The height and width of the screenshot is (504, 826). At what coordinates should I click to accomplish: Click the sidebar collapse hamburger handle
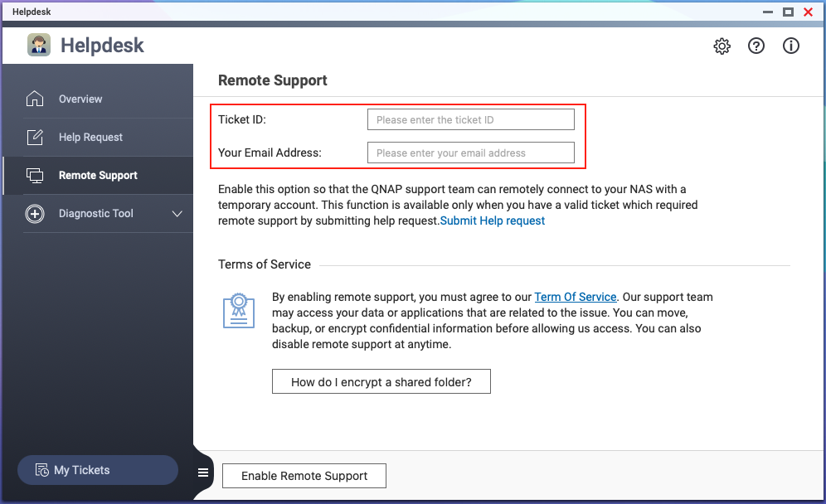[202, 472]
